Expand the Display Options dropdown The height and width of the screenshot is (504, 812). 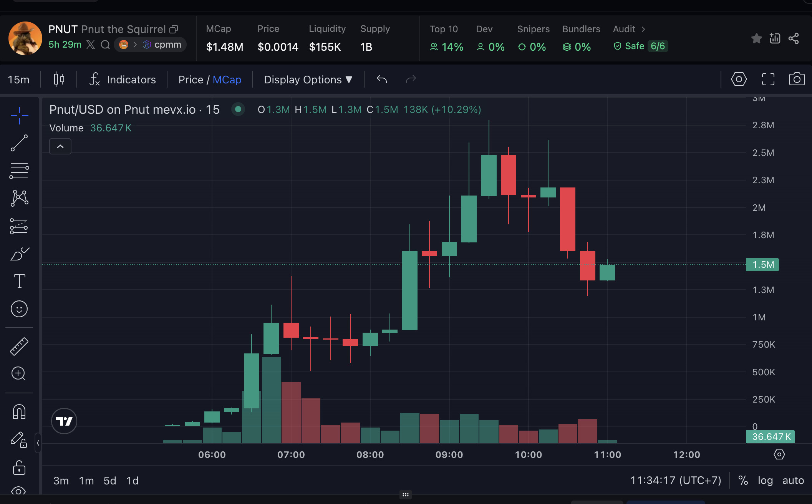click(x=308, y=80)
